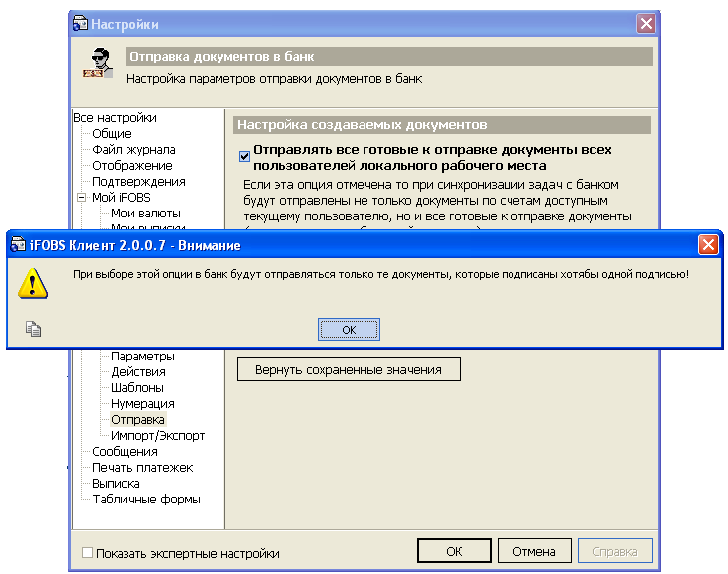728x574 pixels.
Task: Open 'Файл журнала' settings
Action: (x=134, y=150)
